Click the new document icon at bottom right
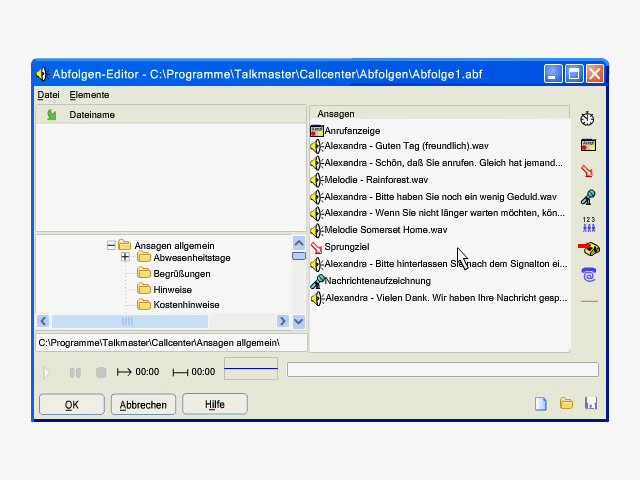 click(x=541, y=404)
